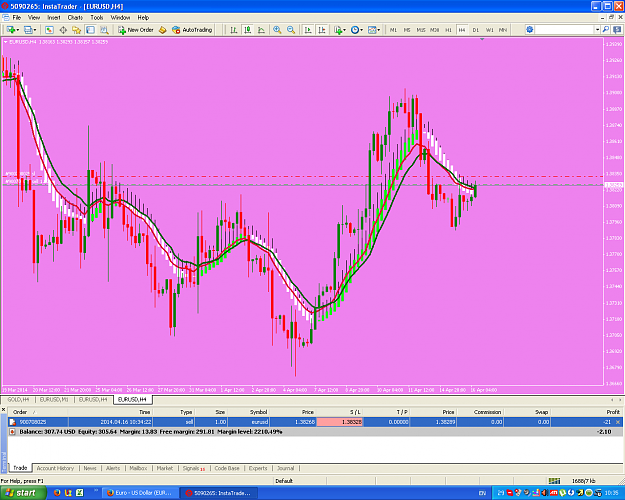This screenshot has height=500, width=625.
Task: Click the New Order button
Action: click(x=136, y=30)
